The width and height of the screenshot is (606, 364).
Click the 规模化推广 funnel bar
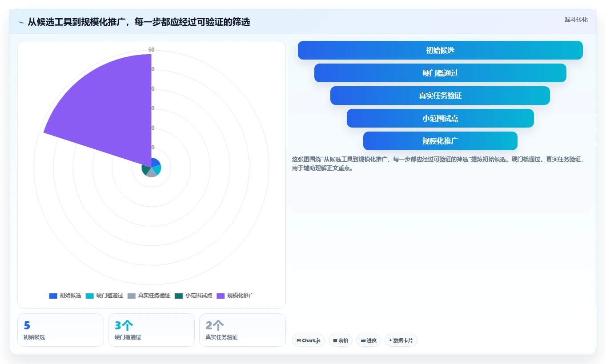coord(440,141)
